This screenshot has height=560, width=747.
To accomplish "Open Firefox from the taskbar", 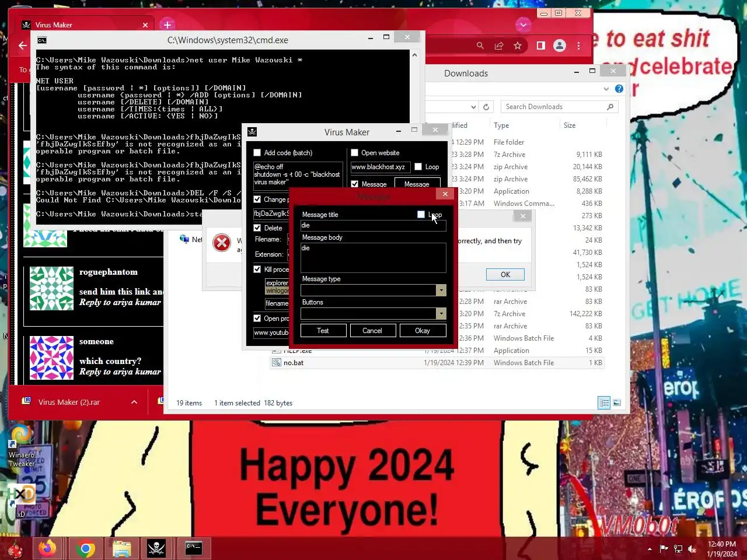I will (x=48, y=548).
